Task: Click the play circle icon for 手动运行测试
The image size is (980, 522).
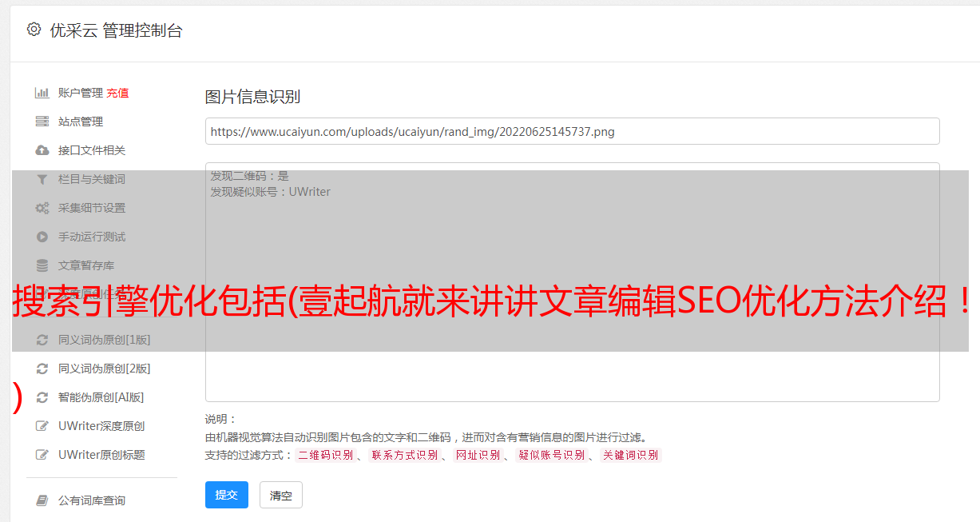Action: [x=42, y=237]
